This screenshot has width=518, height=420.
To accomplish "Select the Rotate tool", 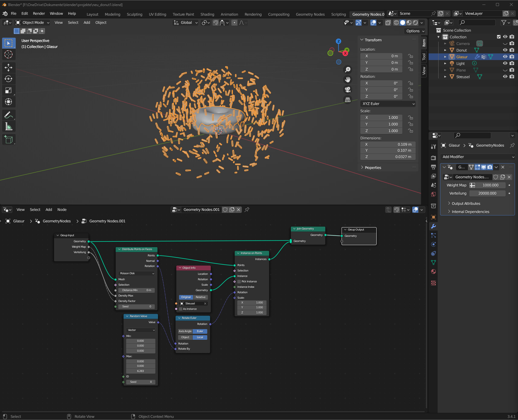I will 9,79.
